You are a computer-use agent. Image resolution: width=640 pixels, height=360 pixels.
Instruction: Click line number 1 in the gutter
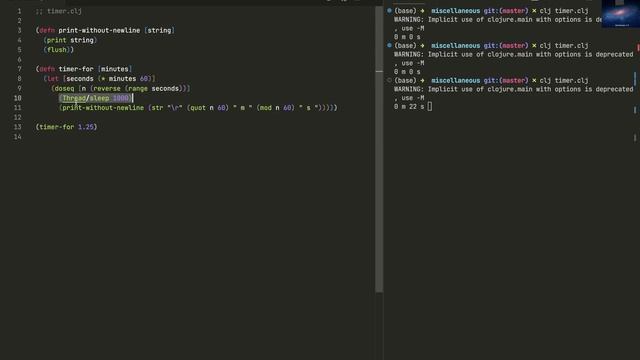point(19,11)
